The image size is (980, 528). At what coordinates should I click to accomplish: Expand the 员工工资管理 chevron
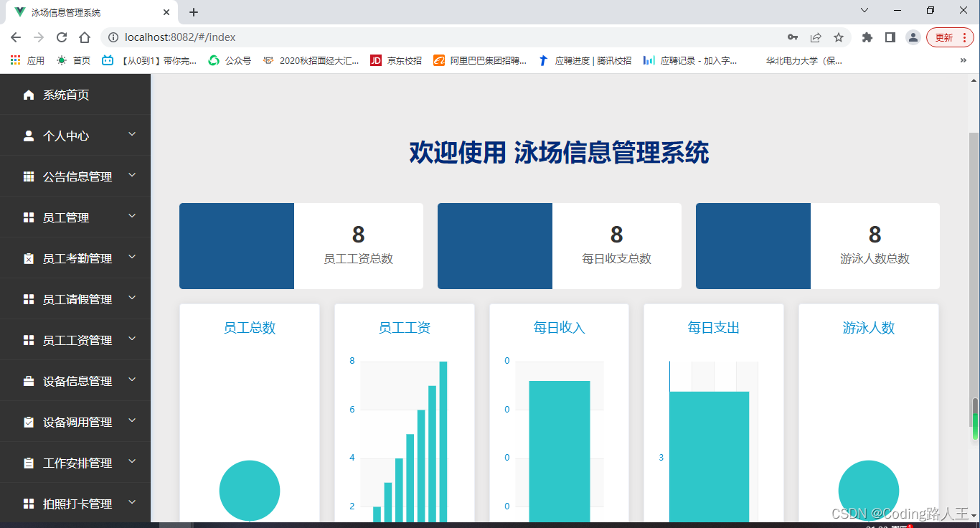click(x=132, y=339)
